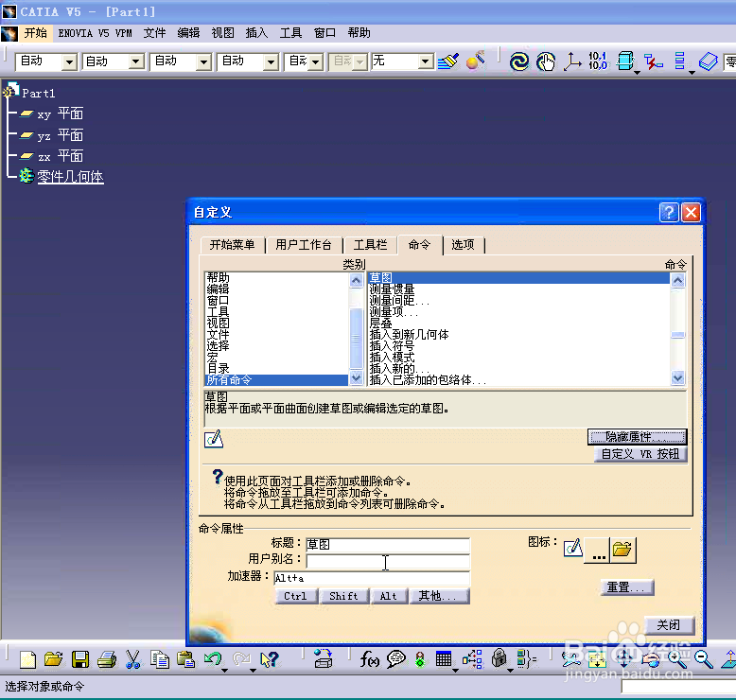Click the 其他... button

point(439,596)
